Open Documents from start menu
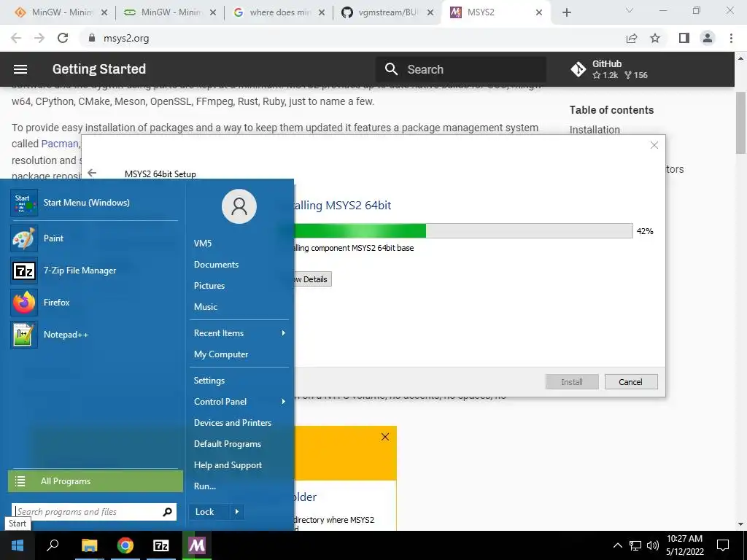 click(x=216, y=264)
